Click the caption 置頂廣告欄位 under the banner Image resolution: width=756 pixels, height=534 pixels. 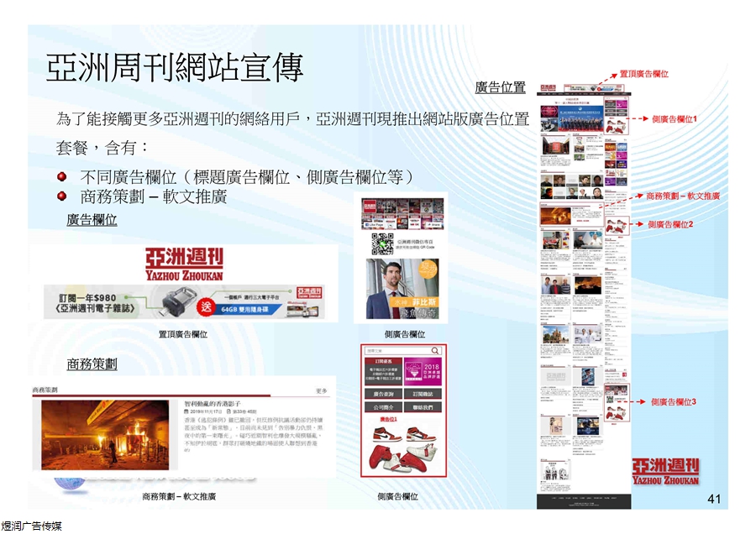183,334
